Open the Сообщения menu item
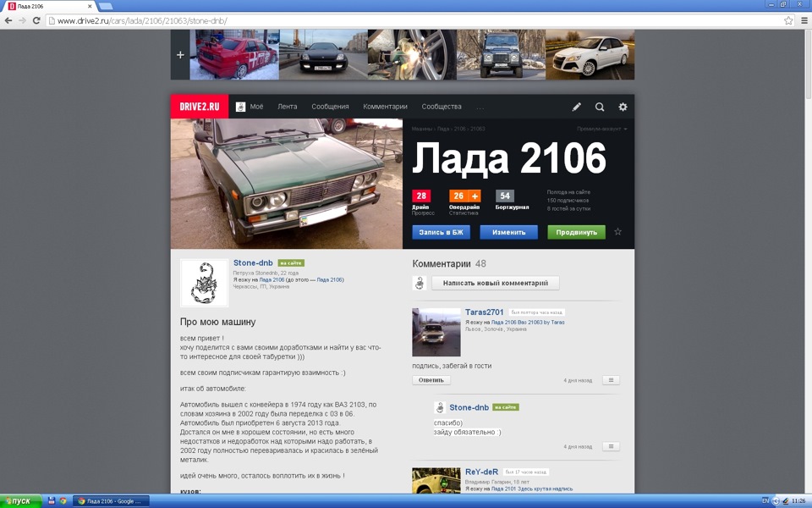812x508 pixels. pos(330,107)
